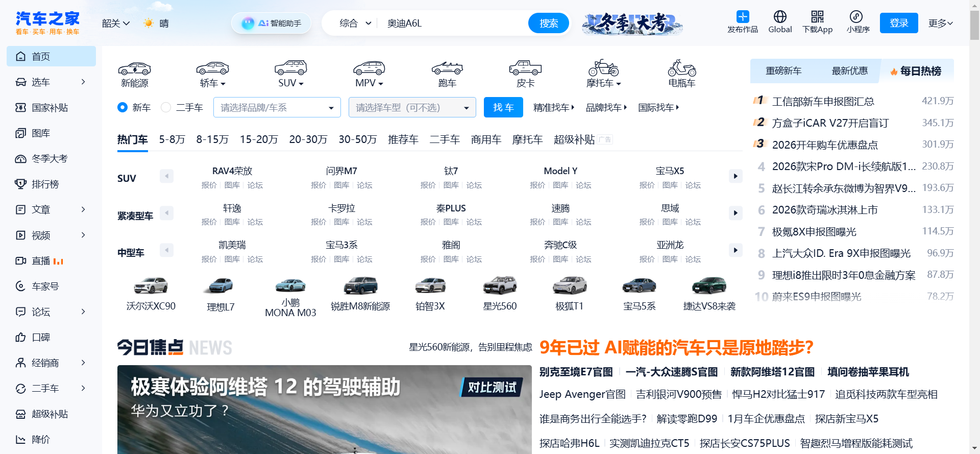Open 车家号 in the sidebar
The image size is (980, 454).
point(51,286)
